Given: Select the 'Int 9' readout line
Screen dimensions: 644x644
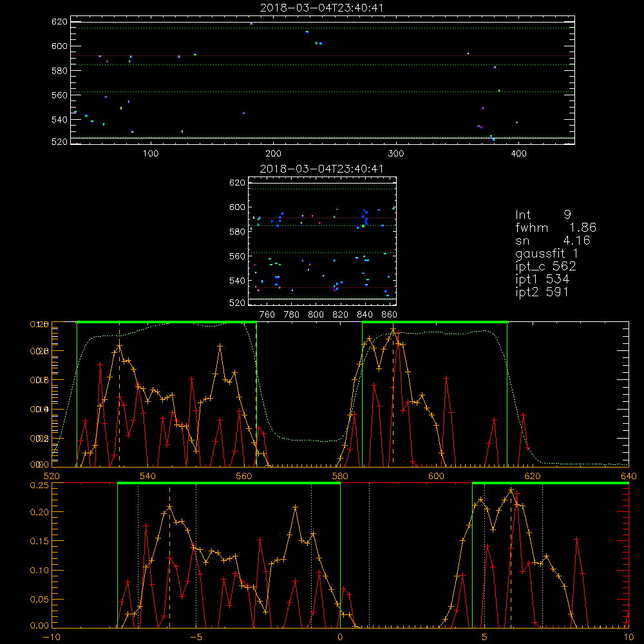Looking at the screenshot, I should 543,215.
